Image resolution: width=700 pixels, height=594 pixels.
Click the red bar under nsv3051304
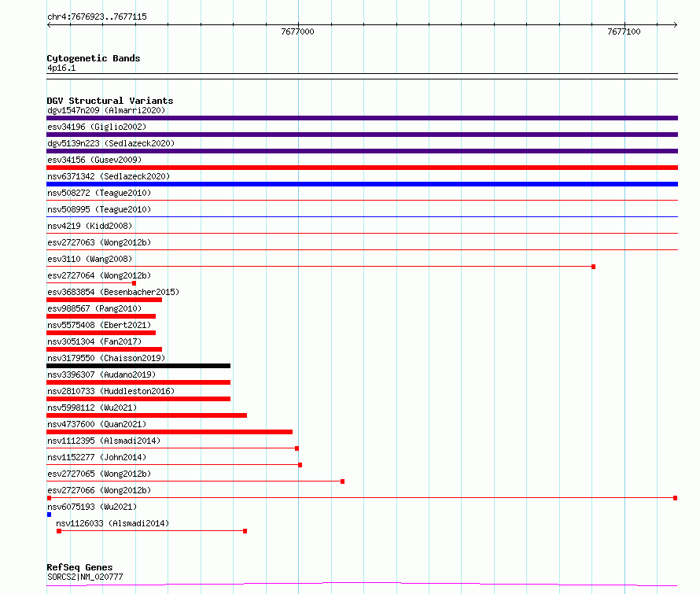point(104,349)
